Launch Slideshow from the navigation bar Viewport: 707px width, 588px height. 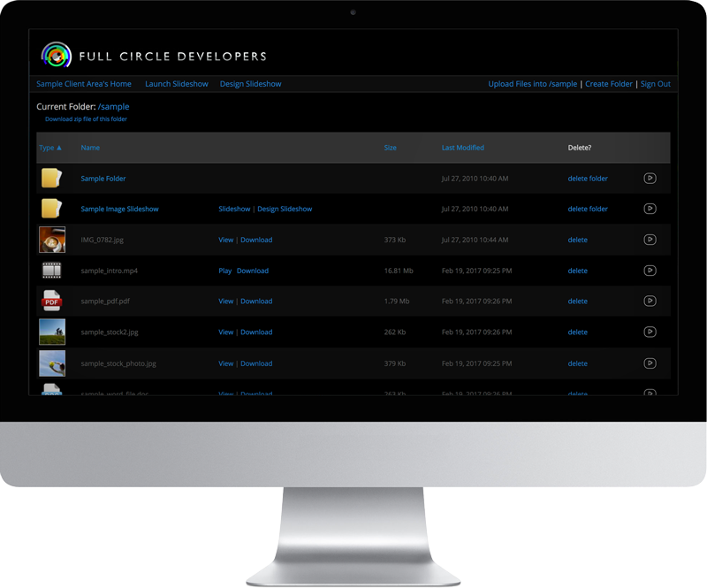(x=177, y=84)
